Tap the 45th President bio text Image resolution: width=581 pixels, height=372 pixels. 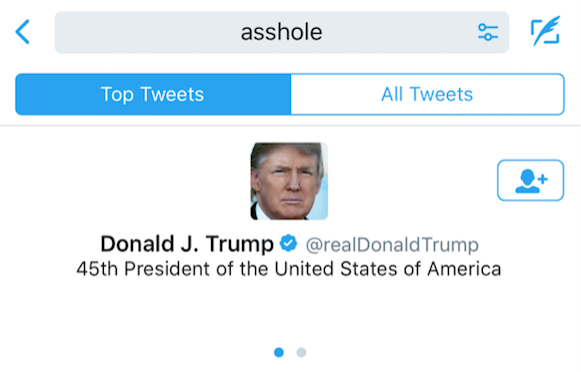(289, 269)
